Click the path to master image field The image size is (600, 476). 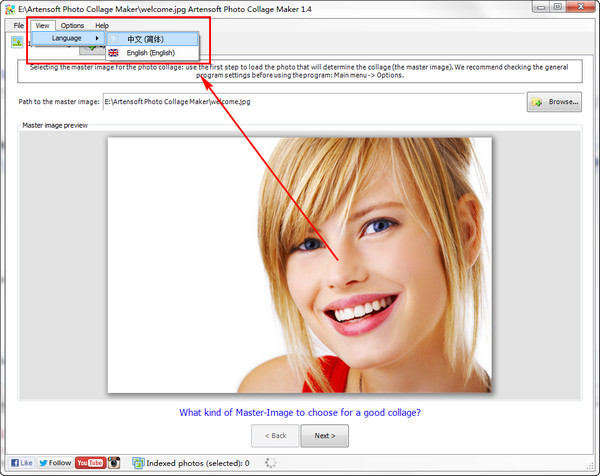coord(314,102)
